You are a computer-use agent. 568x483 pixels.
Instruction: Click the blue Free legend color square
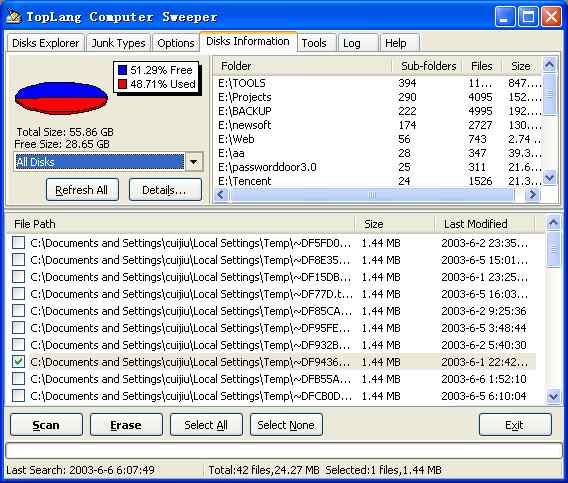122,70
